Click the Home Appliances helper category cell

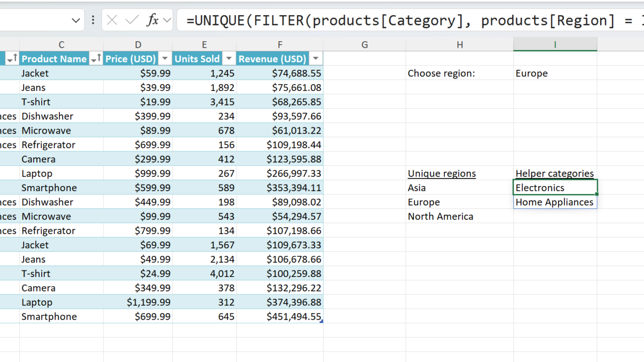pos(554,202)
